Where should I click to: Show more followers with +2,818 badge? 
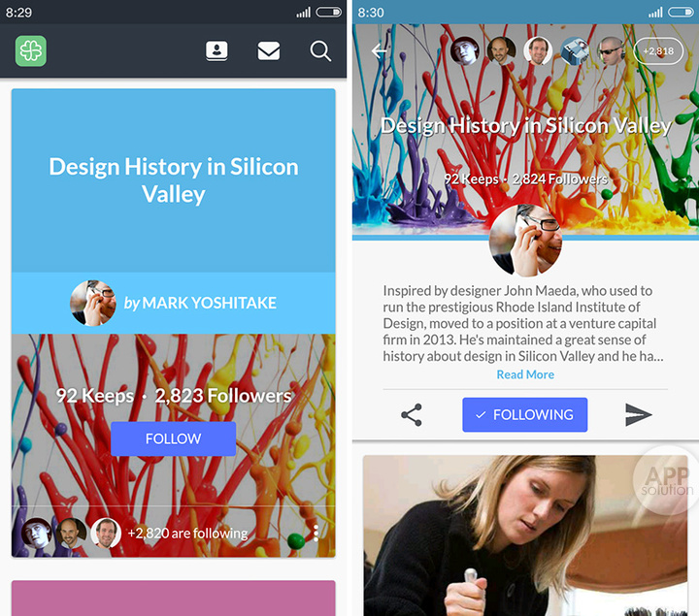pyautogui.click(x=658, y=51)
